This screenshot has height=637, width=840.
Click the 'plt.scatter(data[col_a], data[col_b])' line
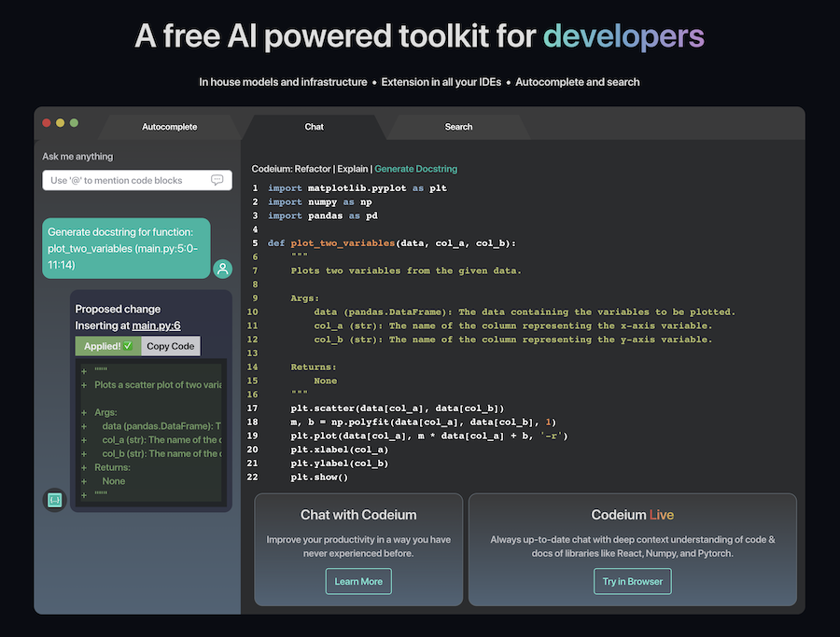coord(398,409)
